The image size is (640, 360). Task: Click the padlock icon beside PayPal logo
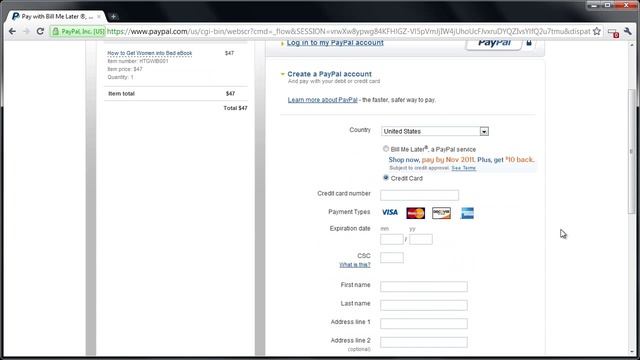pos(529,43)
